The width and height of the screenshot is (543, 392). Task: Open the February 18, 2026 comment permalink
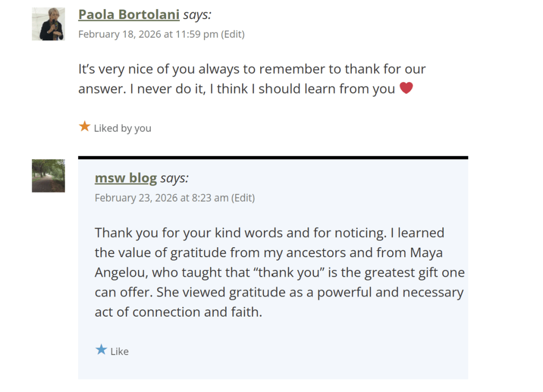(148, 34)
